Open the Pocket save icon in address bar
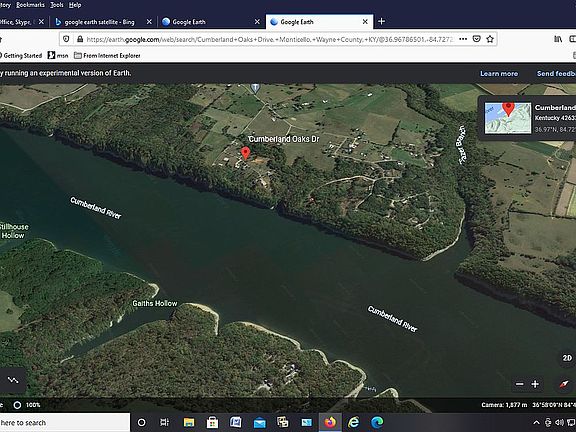The image size is (576, 432). tap(476, 39)
